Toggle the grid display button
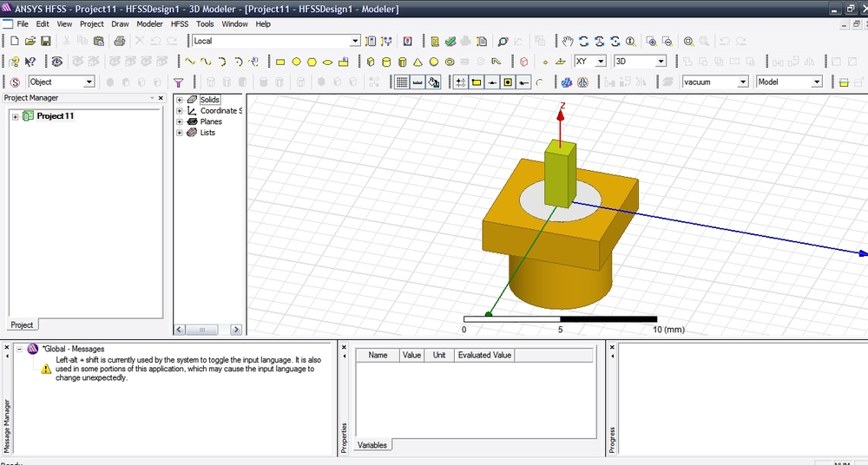Screen dimensions: 868x465 402,82
